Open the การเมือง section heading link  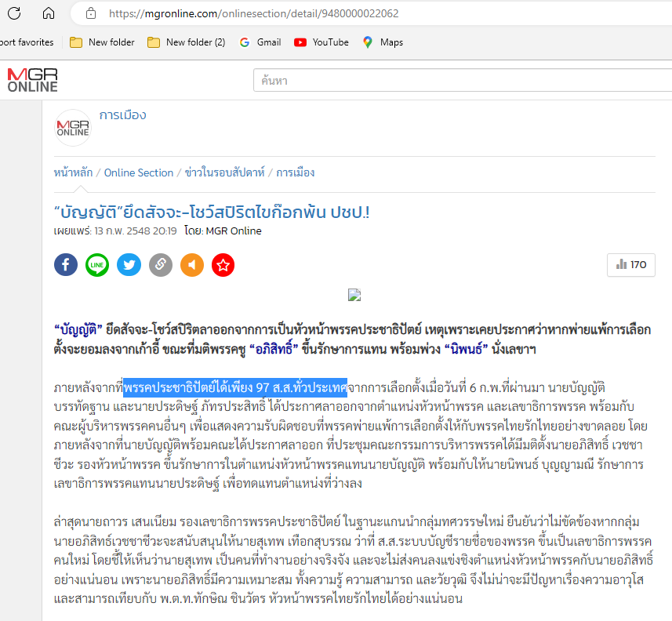[122, 115]
